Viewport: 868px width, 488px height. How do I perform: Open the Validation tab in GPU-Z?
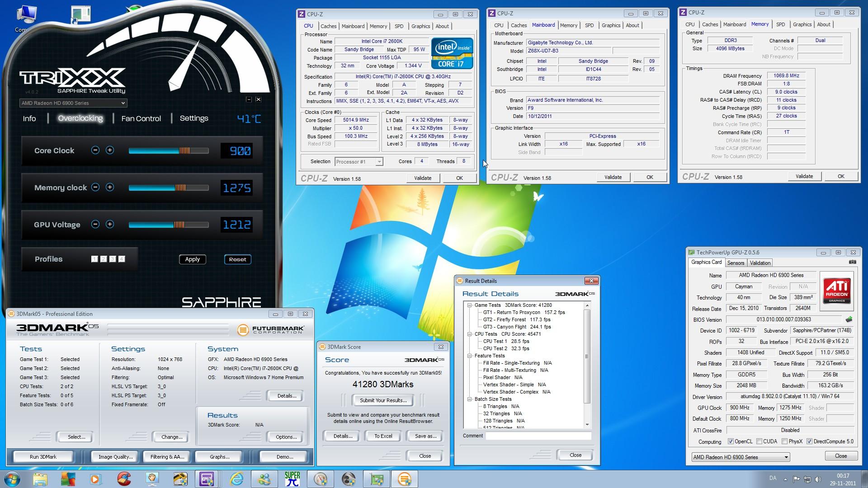point(760,263)
